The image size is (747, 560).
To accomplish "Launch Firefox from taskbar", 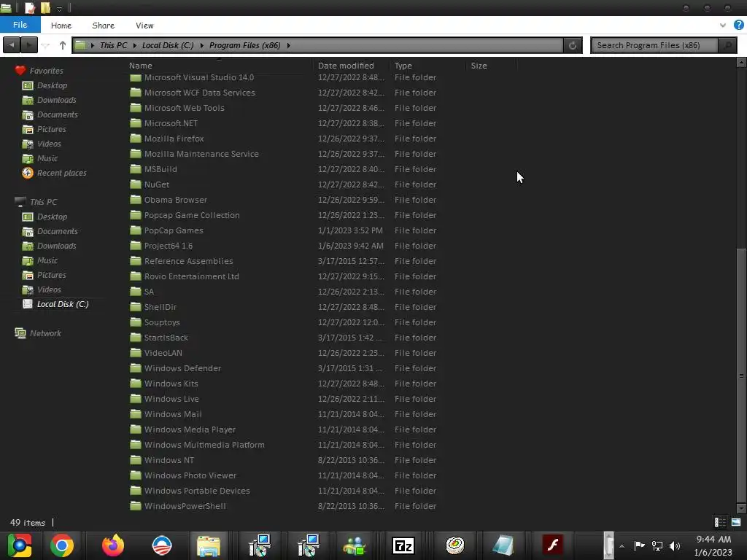I will 113,545.
